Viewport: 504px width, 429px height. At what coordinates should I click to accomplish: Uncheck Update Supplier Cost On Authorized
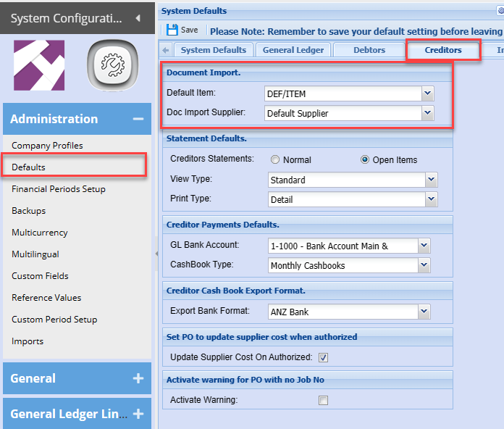[x=324, y=357]
